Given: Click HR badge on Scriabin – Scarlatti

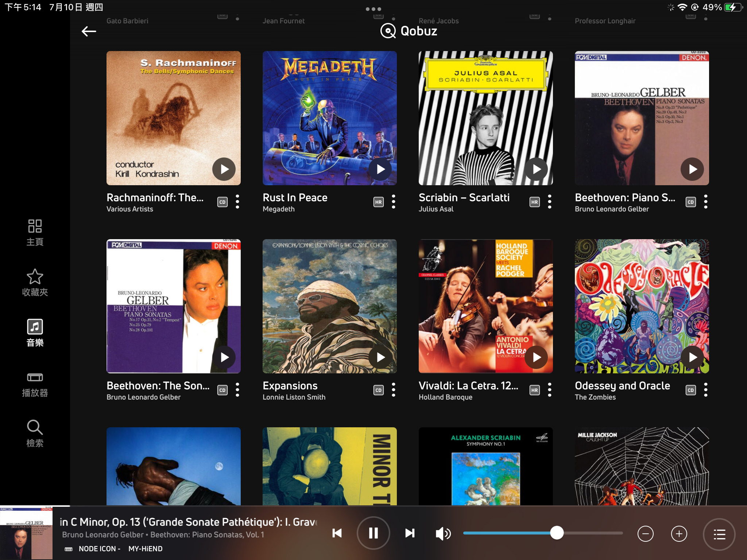Looking at the screenshot, I should click(535, 202).
